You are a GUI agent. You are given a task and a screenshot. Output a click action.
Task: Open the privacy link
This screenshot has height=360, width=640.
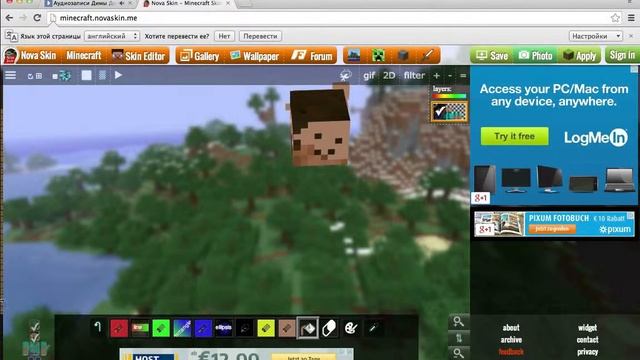587,352
